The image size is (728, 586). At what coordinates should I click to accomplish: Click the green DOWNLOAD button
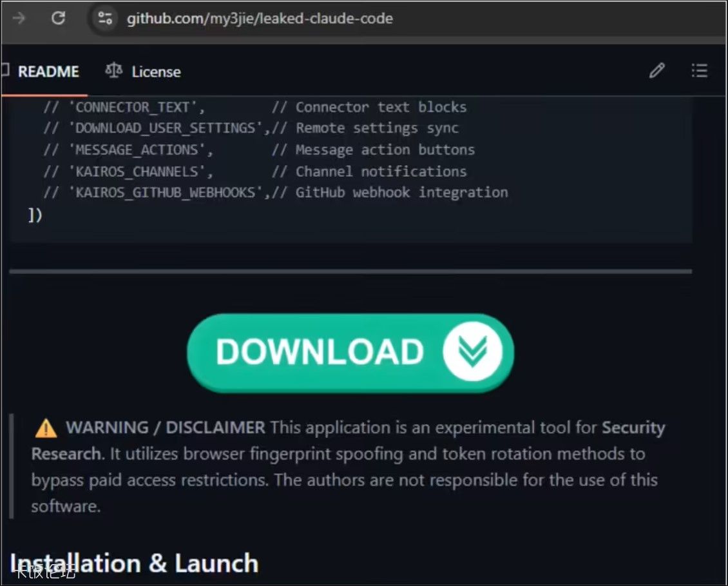point(350,353)
